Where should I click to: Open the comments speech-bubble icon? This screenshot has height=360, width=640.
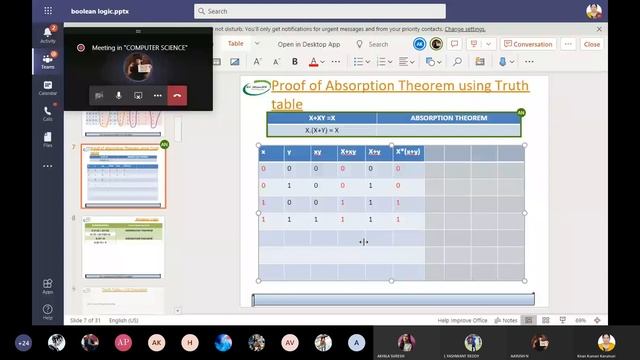(454, 44)
